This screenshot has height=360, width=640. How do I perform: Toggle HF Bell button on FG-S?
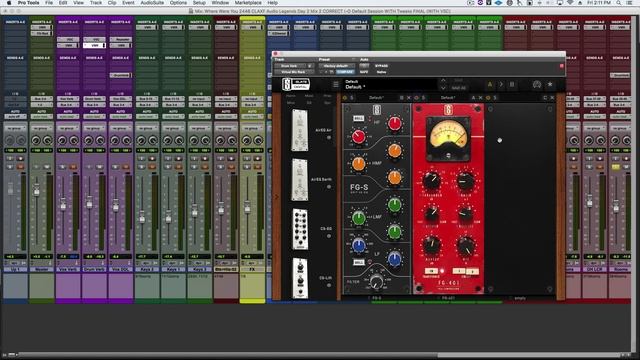tap(358, 118)
